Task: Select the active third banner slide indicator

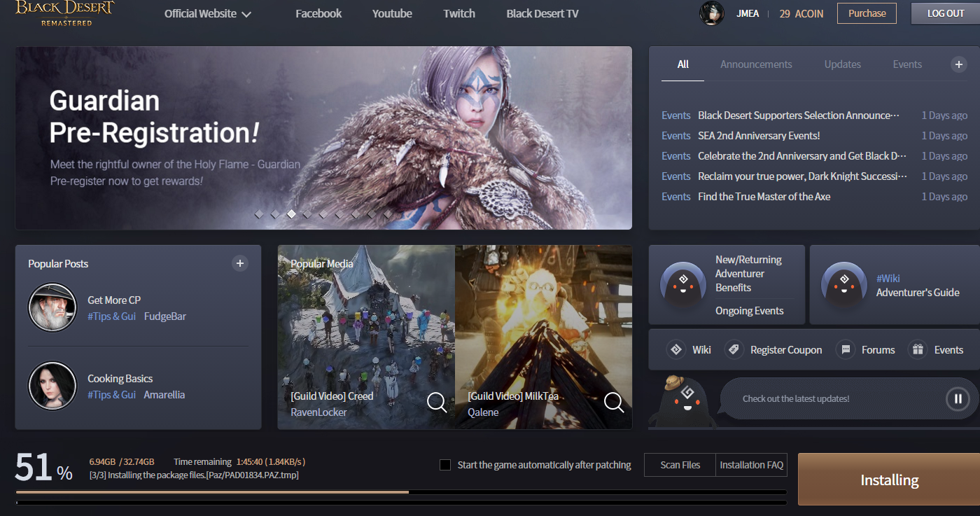Action: tap(291, 214)
